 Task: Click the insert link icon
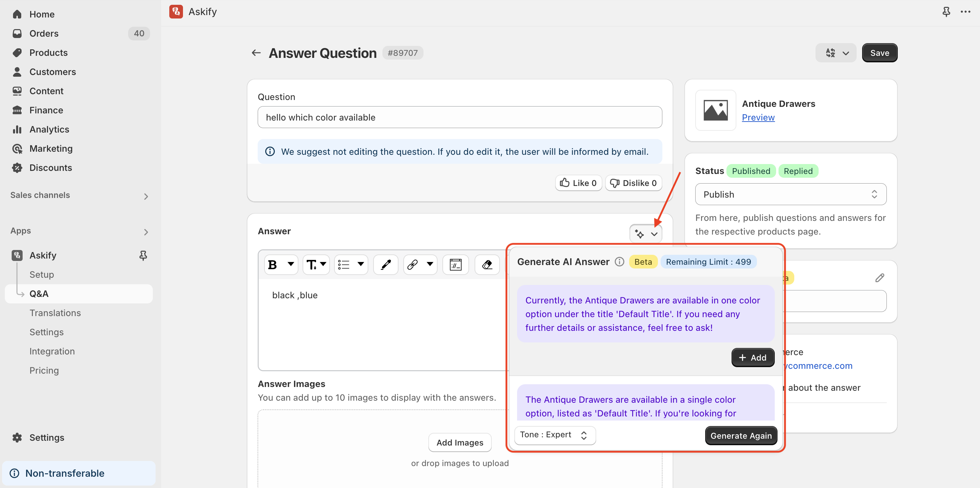(x=413, y=264)
